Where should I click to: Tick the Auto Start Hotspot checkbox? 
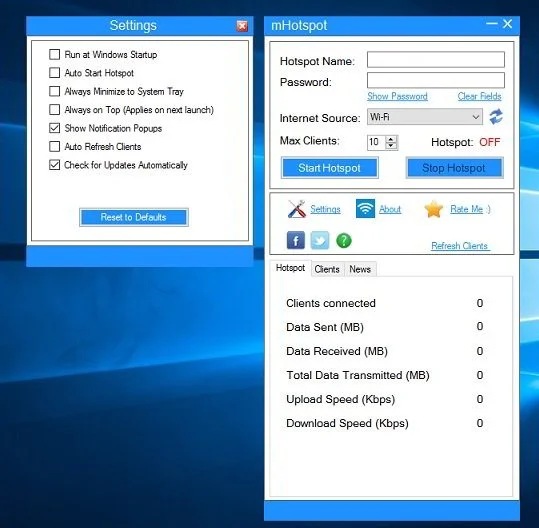54,73
